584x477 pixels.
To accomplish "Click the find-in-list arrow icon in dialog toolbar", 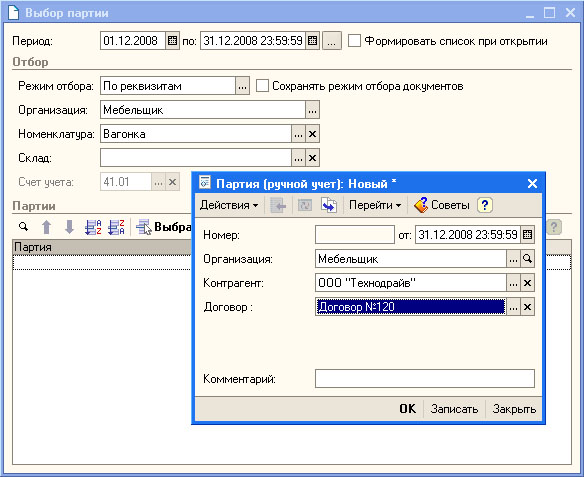I will pos(278,205).
